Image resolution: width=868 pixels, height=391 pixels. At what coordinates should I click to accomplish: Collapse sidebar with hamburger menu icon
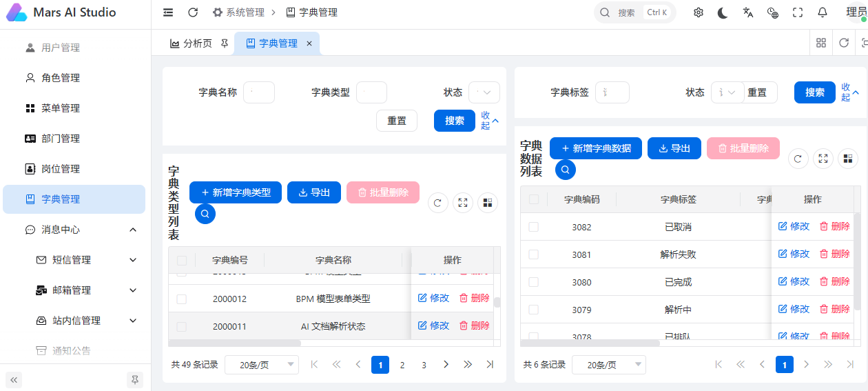pos(168,12)
